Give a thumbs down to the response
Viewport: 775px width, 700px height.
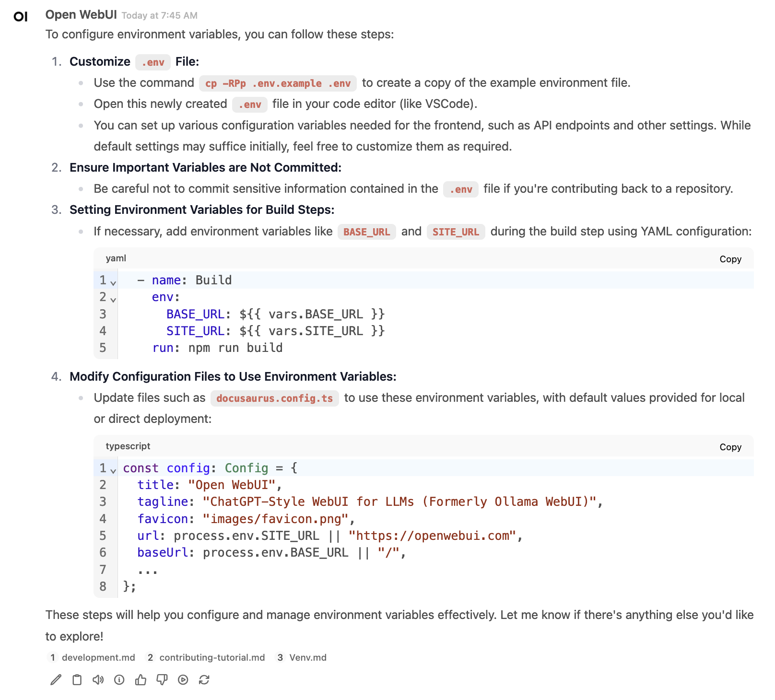click(x=162, y=680)
